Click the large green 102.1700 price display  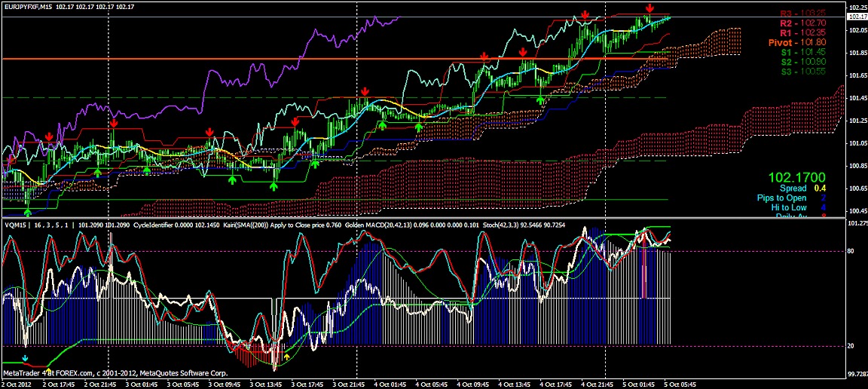[796, 178]
